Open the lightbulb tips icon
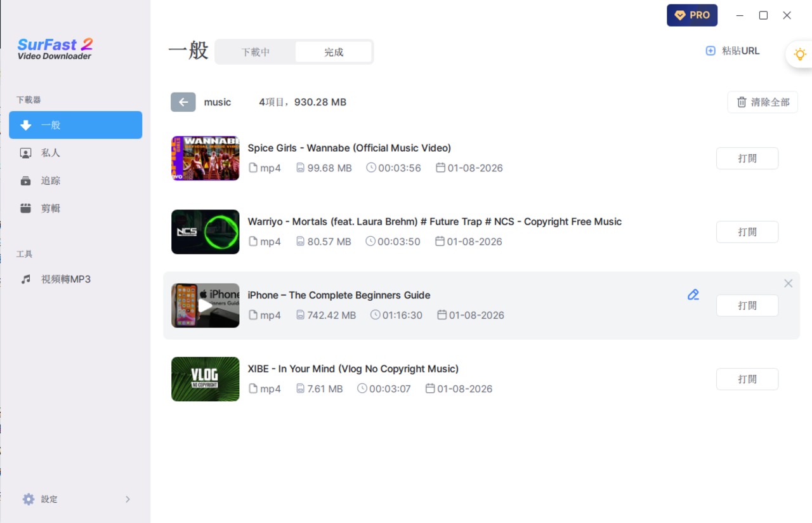The height and width of the screenshot is (523, 812). pyautogui.click(x=800, y=55)
